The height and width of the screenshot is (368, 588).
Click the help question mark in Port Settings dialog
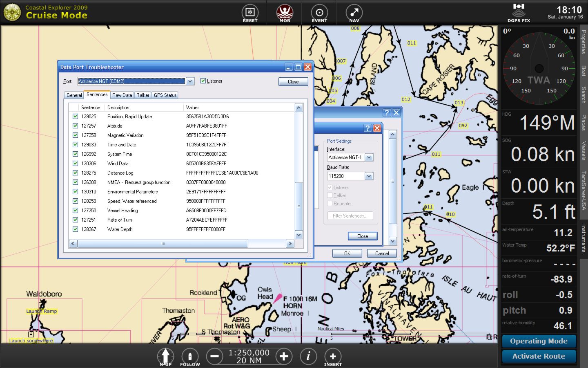(x=367, y=128)
